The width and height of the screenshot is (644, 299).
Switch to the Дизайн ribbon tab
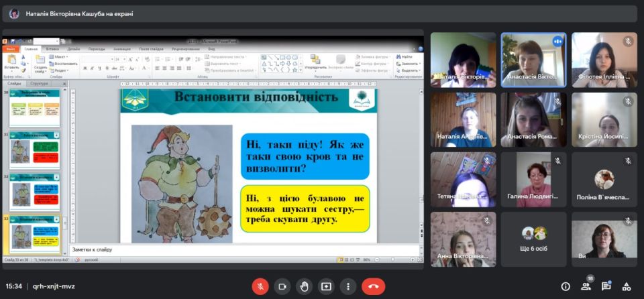point(74,49)
